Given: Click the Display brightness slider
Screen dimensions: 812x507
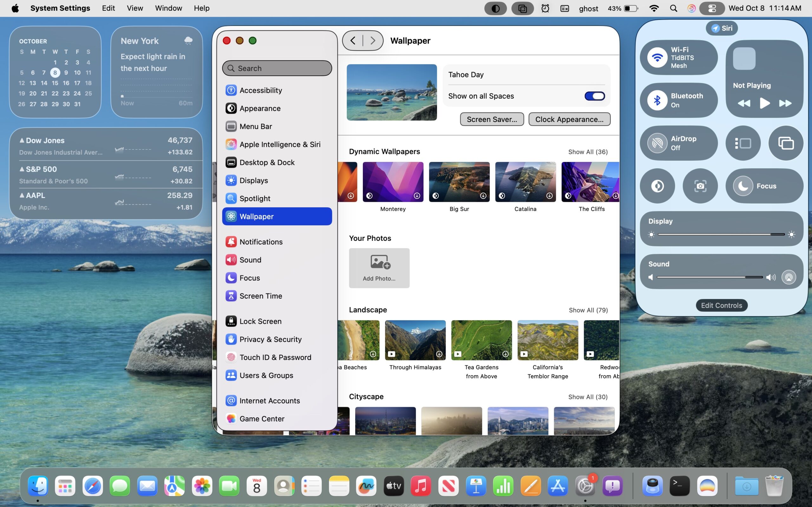Looking at the screenshot, I should (721, 234).
